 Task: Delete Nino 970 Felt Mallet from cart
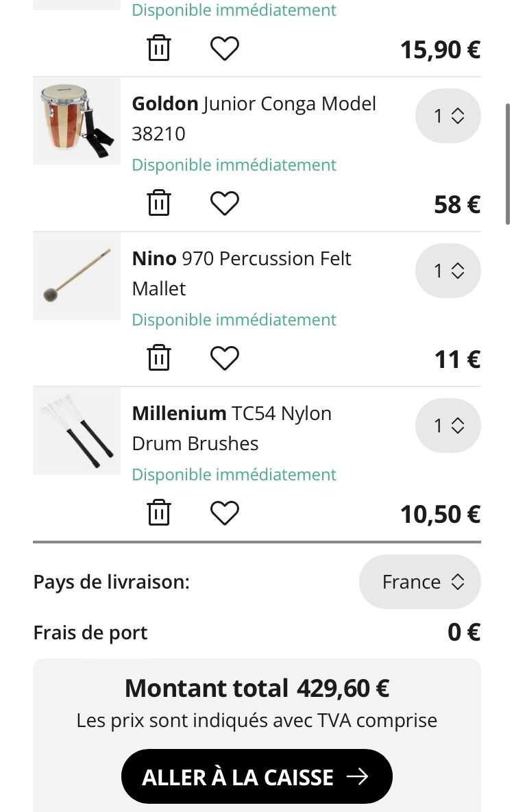[159, 357]
